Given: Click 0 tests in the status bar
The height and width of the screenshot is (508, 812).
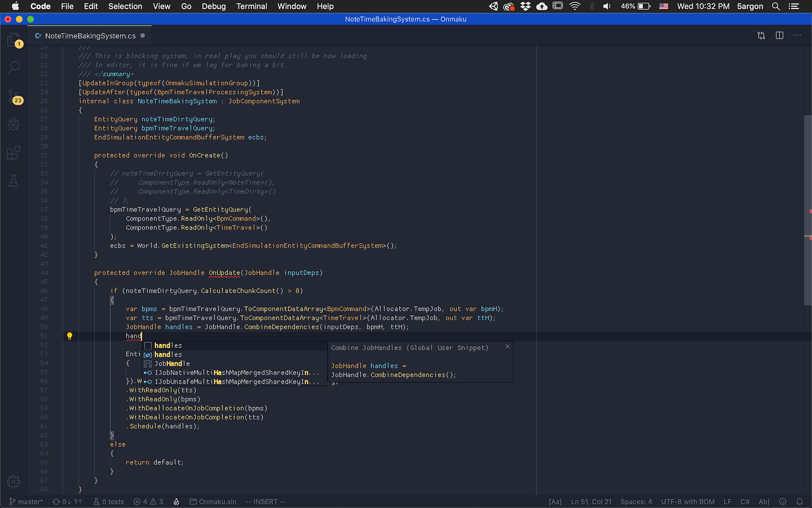Looking at the screenshot, I should point(112,502).
